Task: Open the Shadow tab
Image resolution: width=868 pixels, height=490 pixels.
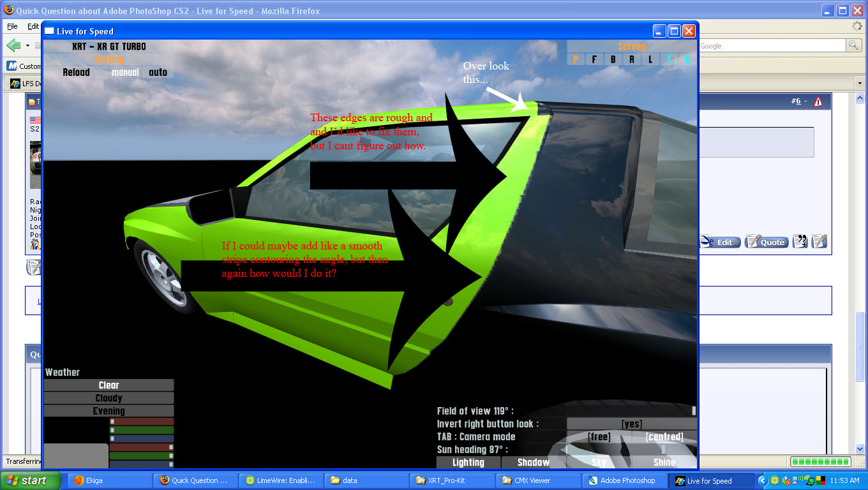Action: point(534,463)
